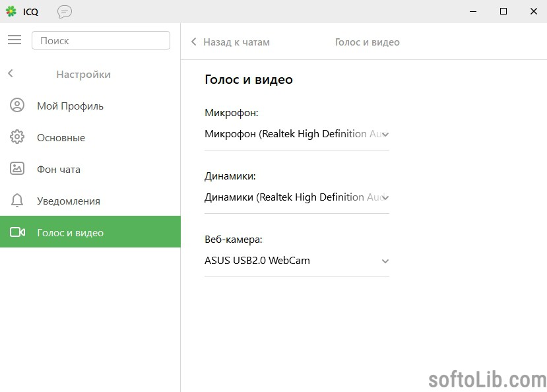Maximize the ICQ window

(503, 11)
